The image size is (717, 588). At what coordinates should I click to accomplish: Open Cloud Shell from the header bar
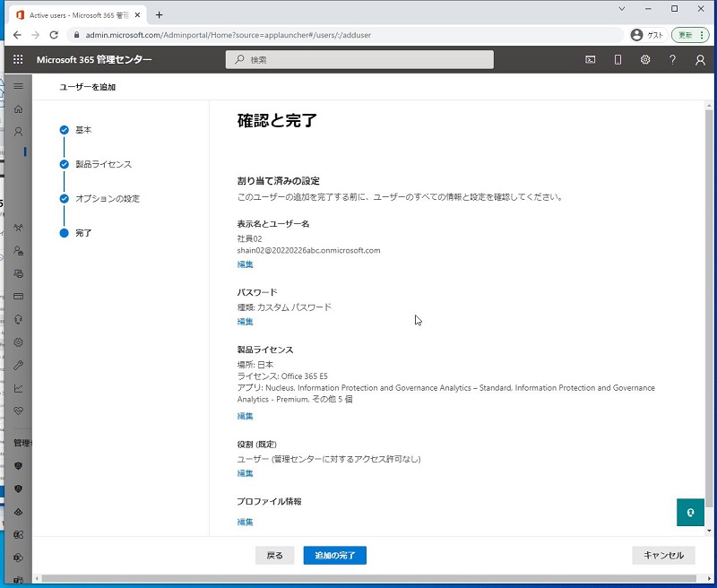click(x=591, y=59)
